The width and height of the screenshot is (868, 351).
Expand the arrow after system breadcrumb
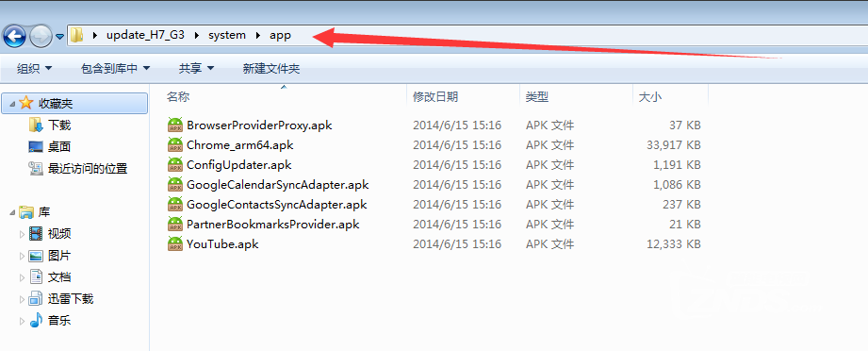click(258, 36)
